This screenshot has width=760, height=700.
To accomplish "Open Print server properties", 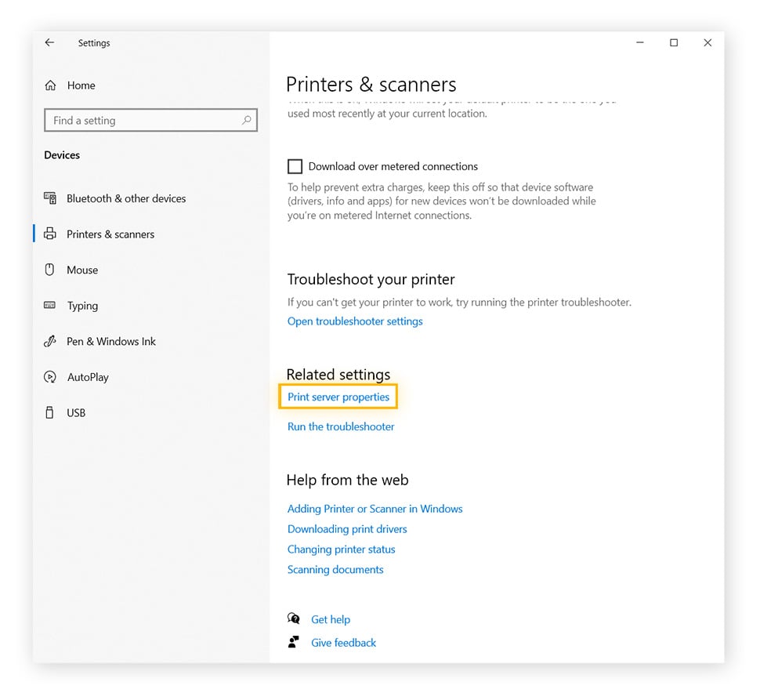I will 338,397.
